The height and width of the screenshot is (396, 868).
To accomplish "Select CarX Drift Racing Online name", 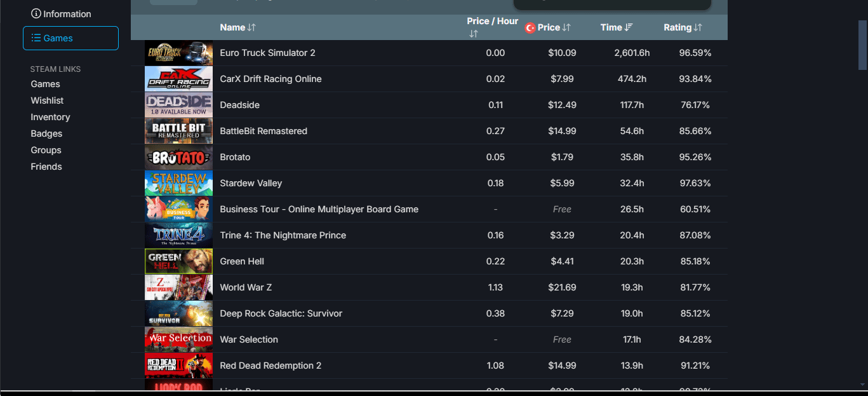I will pos(270,79).
